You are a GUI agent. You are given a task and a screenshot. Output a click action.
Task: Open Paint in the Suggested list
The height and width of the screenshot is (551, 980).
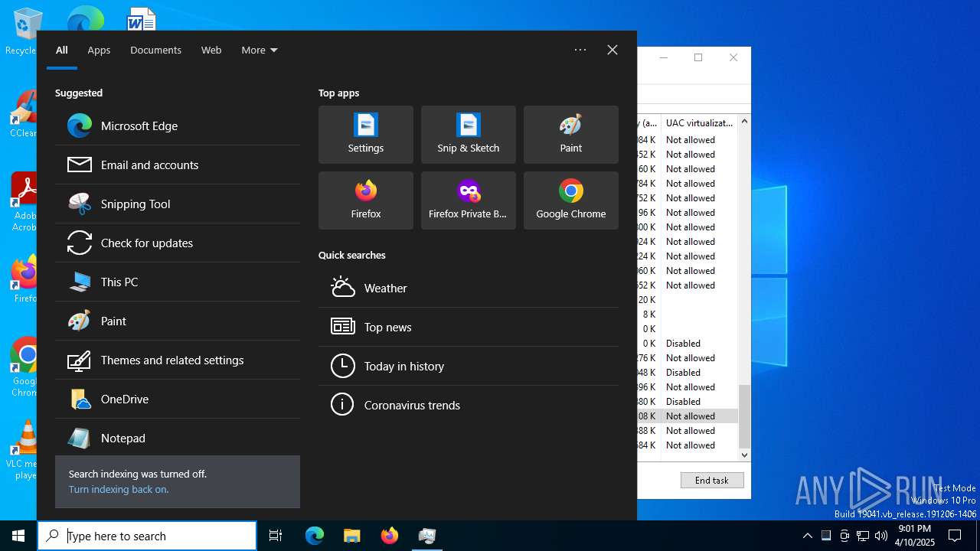(178, 321)
